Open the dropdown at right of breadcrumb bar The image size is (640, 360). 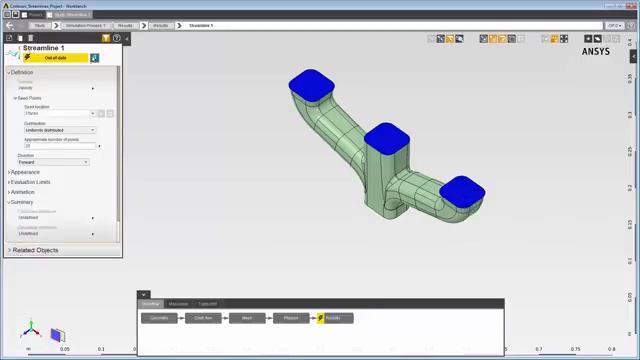(615, 25)
